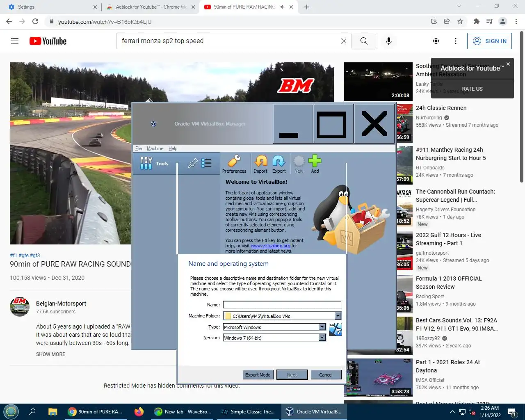Open Chrome extensions puzzle icon
The width and height of the screenshot is (525, 420).
(x=476, y=21)
